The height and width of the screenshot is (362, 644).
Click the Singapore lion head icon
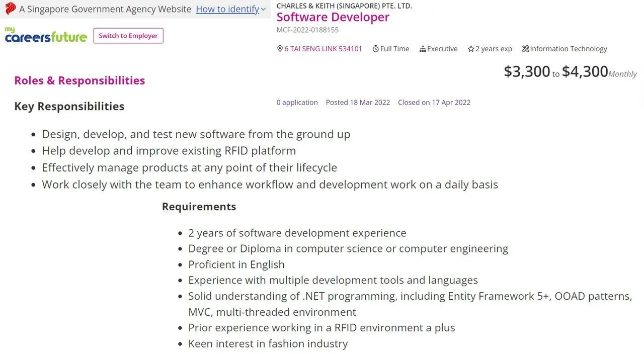10,9
